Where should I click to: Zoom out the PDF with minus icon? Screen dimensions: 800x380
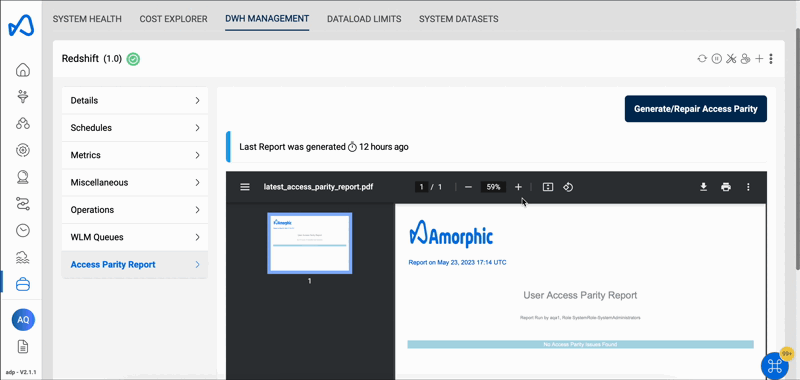tap(468, 187)
